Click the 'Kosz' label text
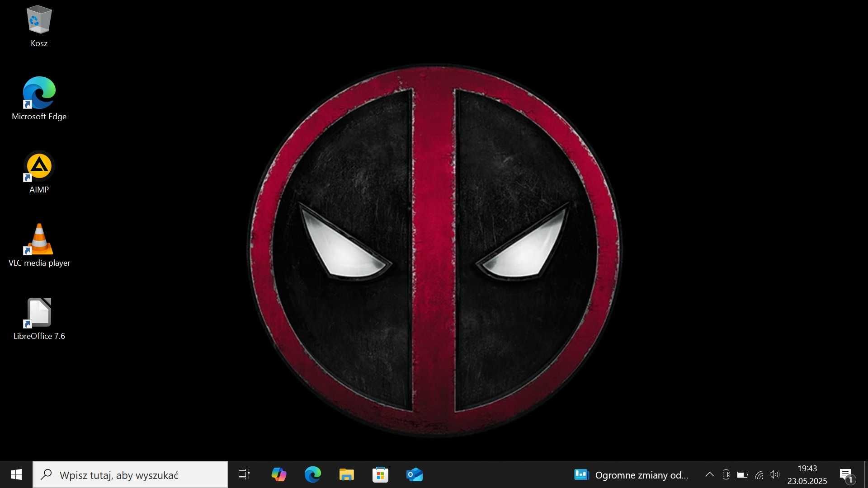 39,43
